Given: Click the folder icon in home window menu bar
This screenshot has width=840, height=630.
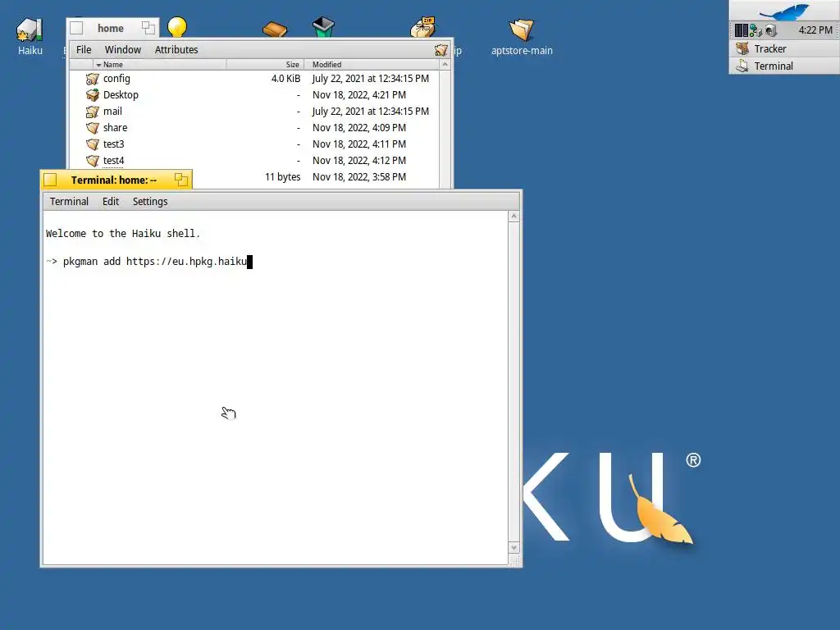Looking at the screenshot, I should [441, 50].
